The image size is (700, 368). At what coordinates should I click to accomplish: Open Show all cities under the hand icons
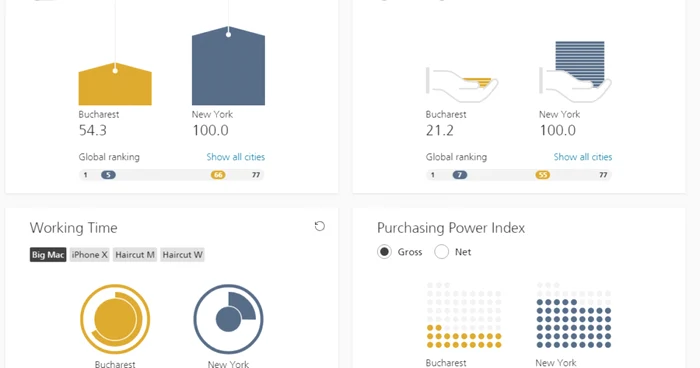point(583,157)
